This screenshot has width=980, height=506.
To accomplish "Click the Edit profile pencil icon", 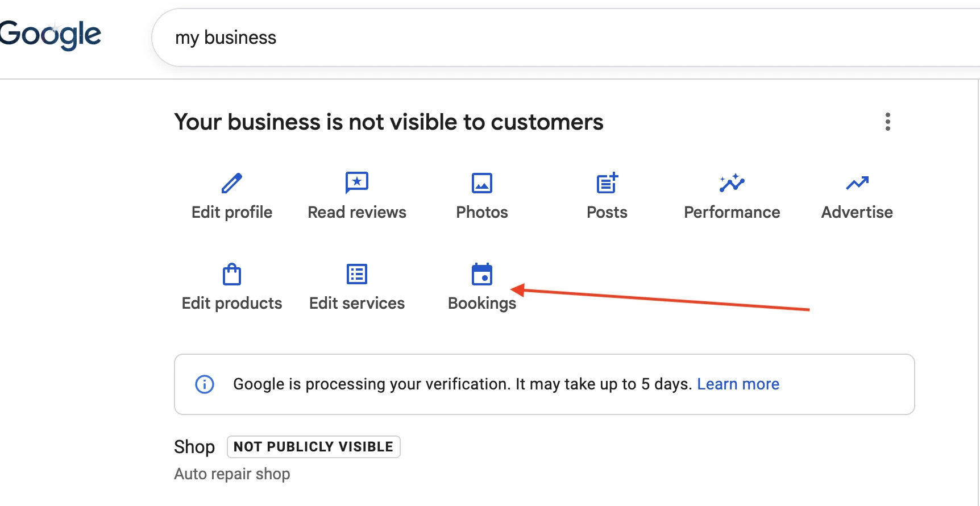I will pyautogui.click(x=232, y=183).
